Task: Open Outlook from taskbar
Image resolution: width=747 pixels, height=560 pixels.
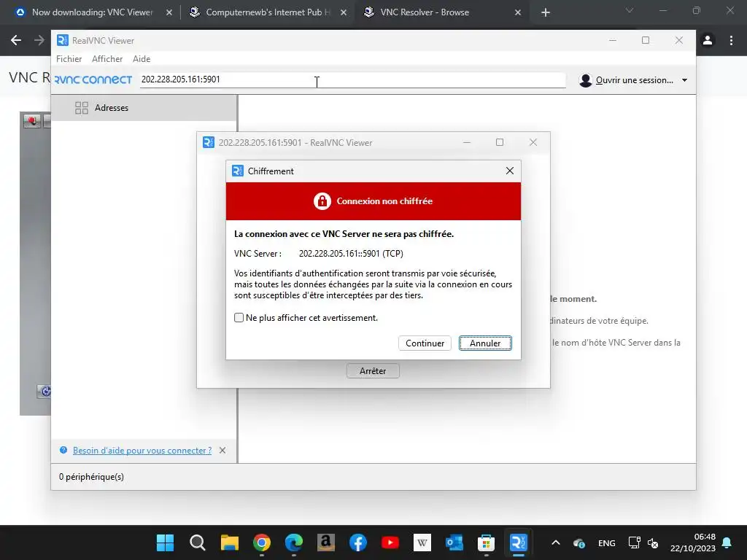Action: (x=454, y=542)
